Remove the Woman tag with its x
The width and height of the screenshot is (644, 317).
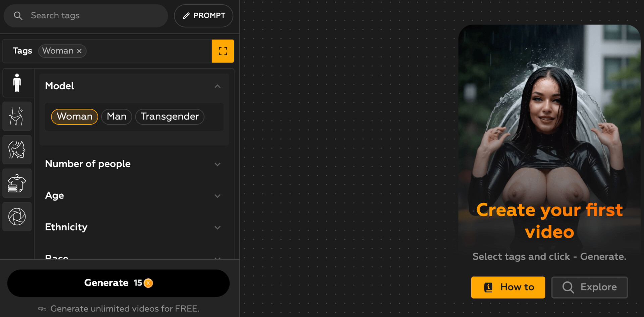coord(79,51)
